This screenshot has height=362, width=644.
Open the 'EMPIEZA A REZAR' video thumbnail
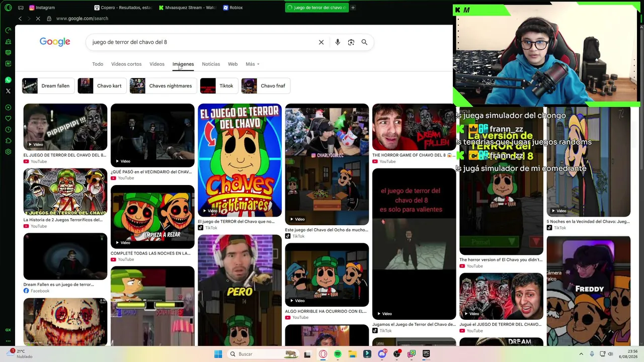[x=152, y=217]
